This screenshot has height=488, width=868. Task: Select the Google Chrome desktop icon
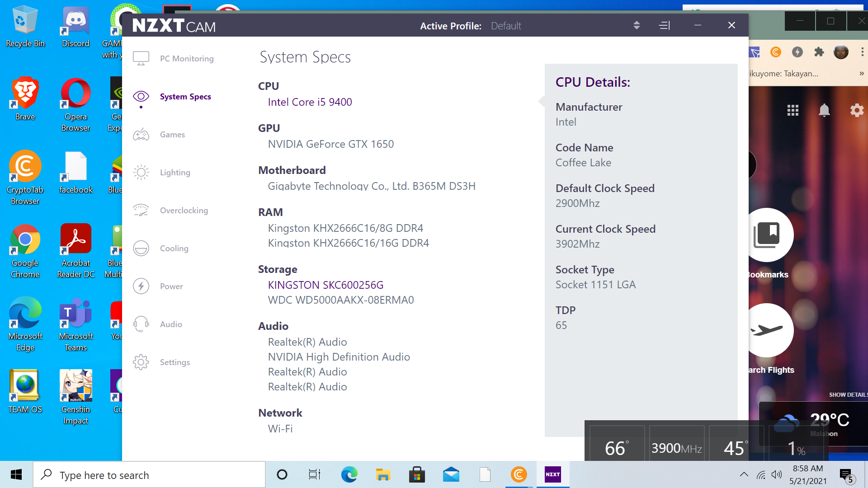coord(25,251)
